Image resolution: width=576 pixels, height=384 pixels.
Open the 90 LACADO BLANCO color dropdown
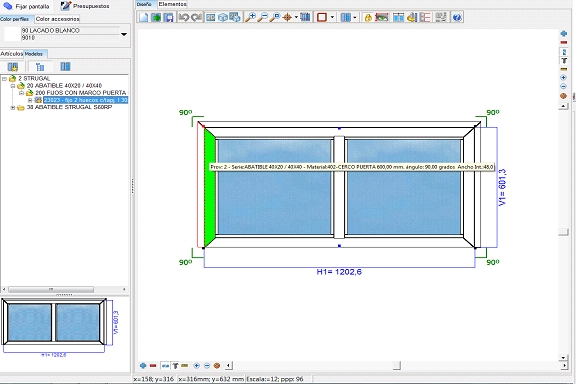point(124,35)
